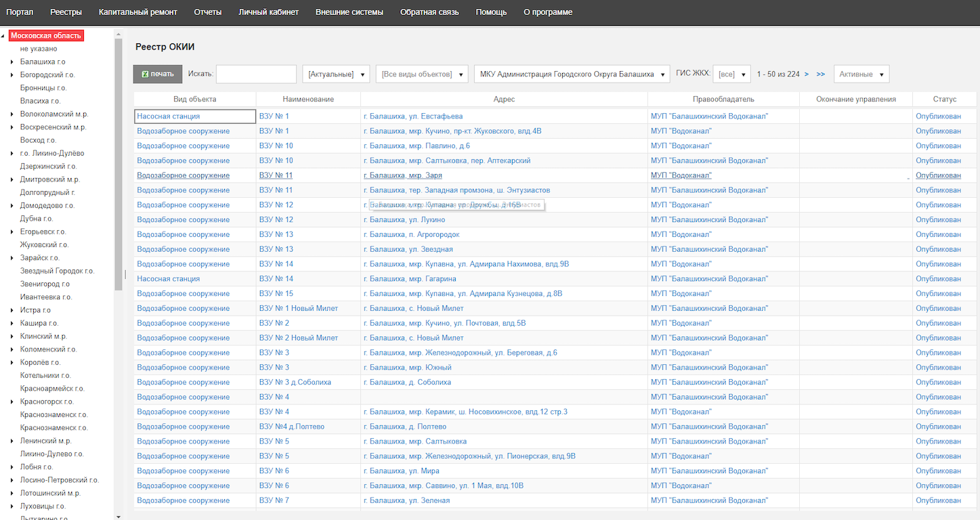Select Бронницы г.о. in the tree
This screenshot has width=980, height=520.
[43, 88]
